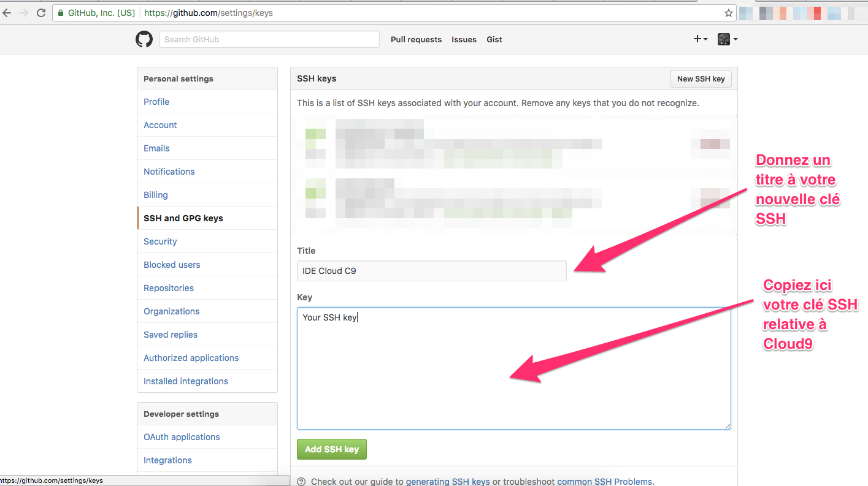Click the Key label above the textarea
Screen dimensions: 868x486
[305, 297]
